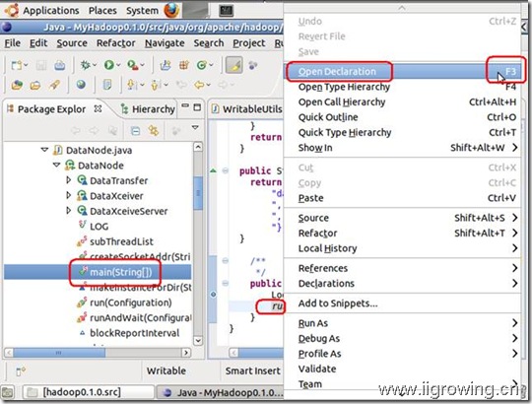This screenshot has width=532, height=404.
Task: Minimize the Package Explorer view
Action: point(185,106)
